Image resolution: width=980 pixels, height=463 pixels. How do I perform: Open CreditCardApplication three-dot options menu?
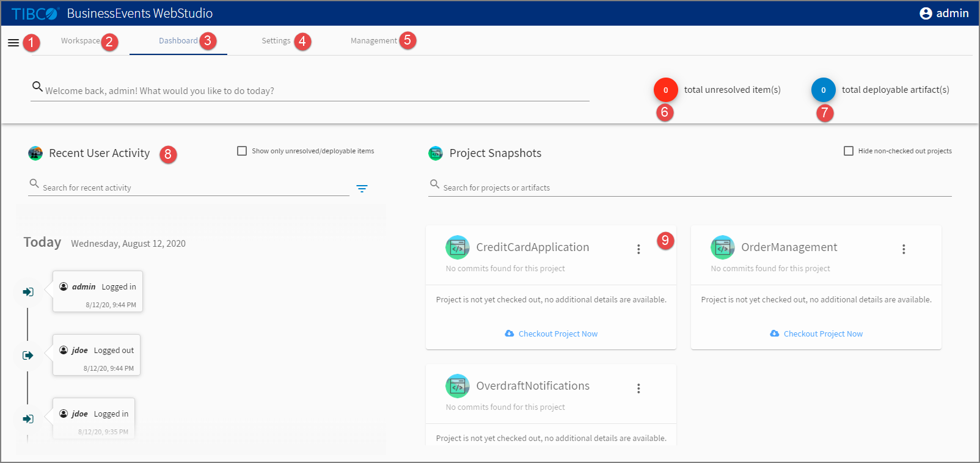point(638,249)
